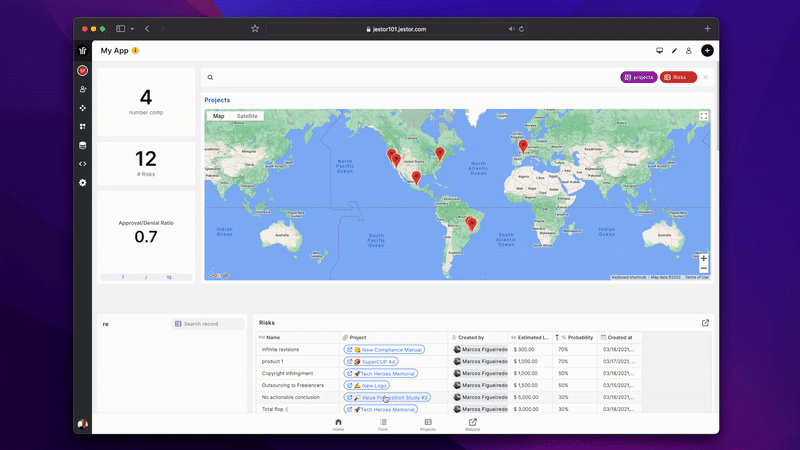Click the browser reload page icon
The height and width of the screenshot is (450, 800).
(x=521, y=29)
